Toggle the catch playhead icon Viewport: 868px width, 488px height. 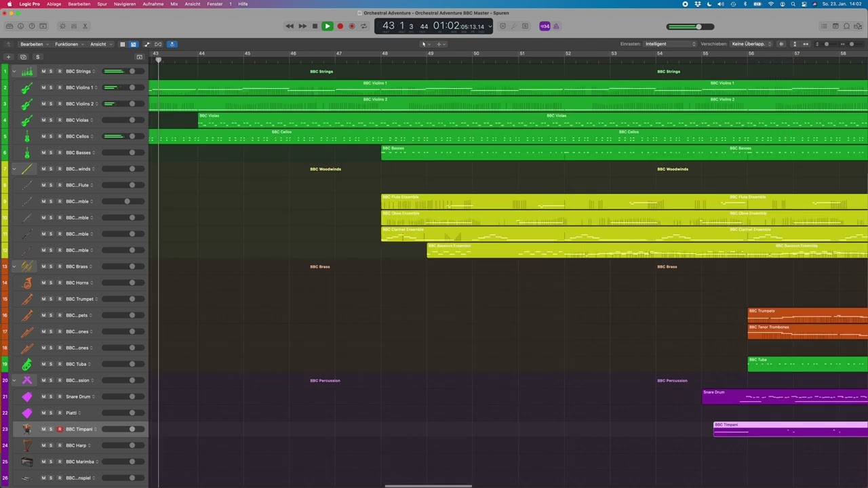(172, 44)
